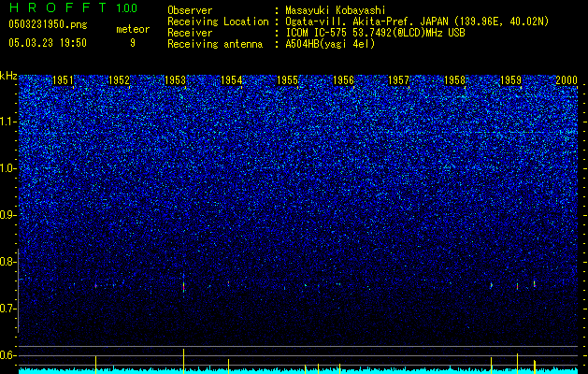Click the 0.7 kHz frequency label
The width and height of the screenshot is (588, 374).
tap(7, 309)
